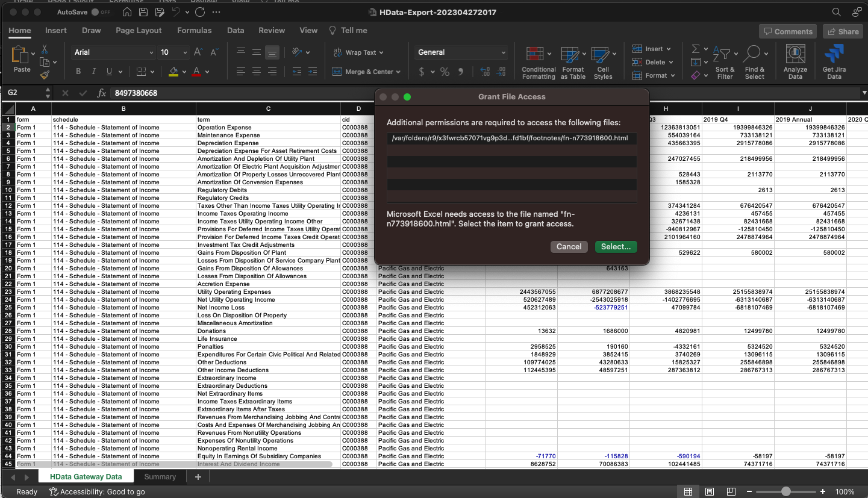Open the font name Arial dropdown

point(151,52)
